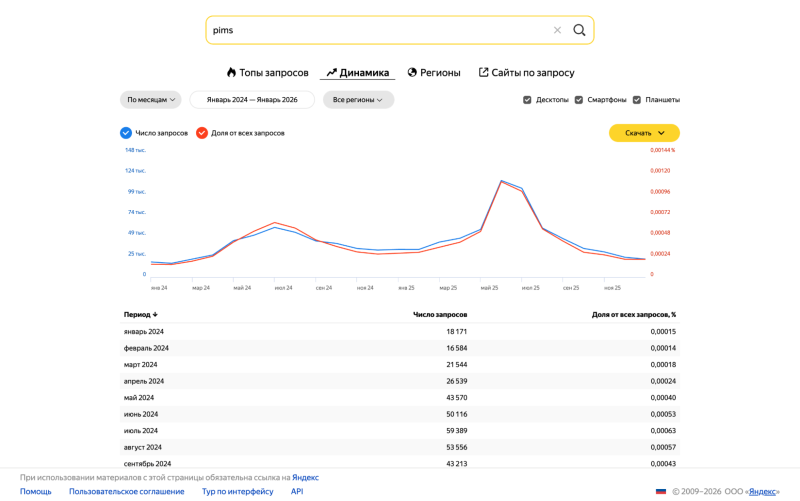800x501 pixels.
Task: Click the Число запросов table column header
Action: 440,314
